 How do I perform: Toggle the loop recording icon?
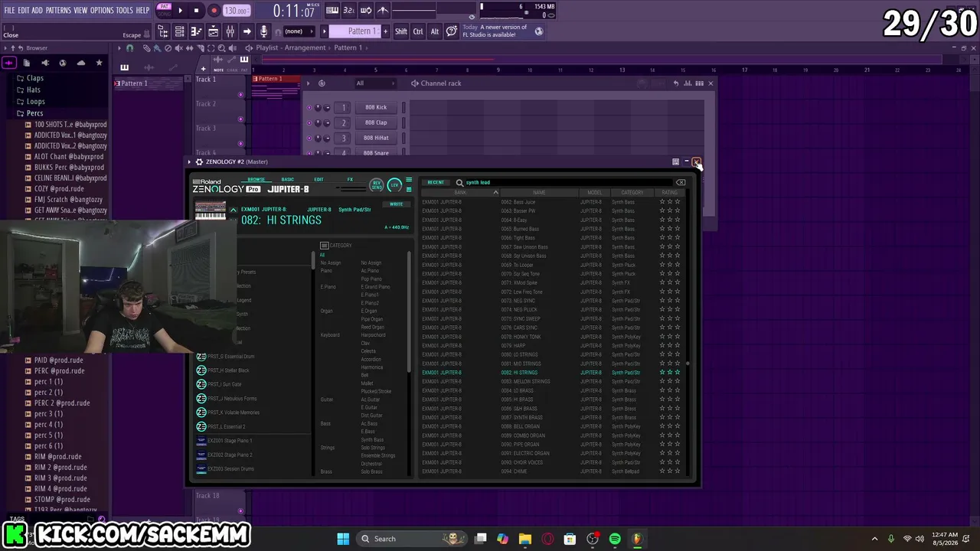(366, 11)
